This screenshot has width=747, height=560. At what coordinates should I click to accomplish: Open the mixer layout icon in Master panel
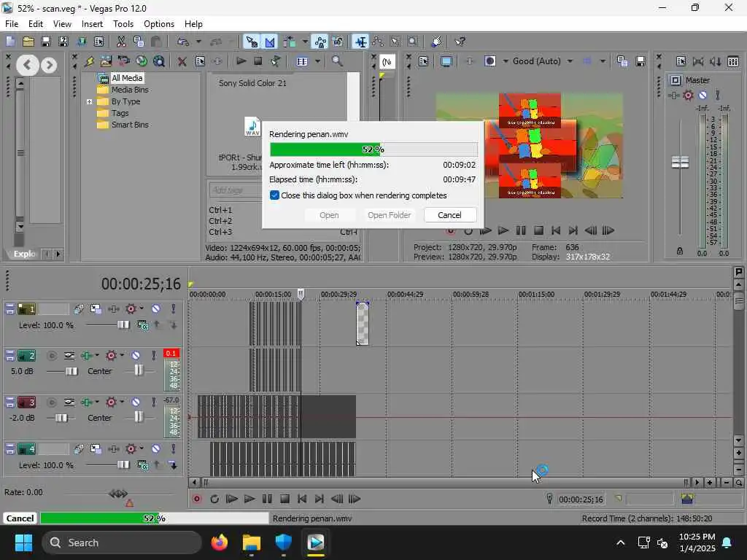733,61
